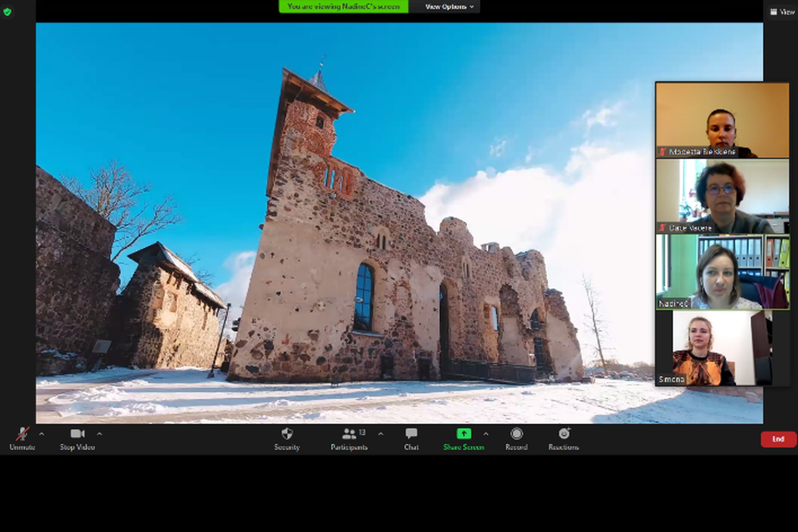Open the Security shield menu
This screenshot has width=798, height=532.
click(287, 439)
